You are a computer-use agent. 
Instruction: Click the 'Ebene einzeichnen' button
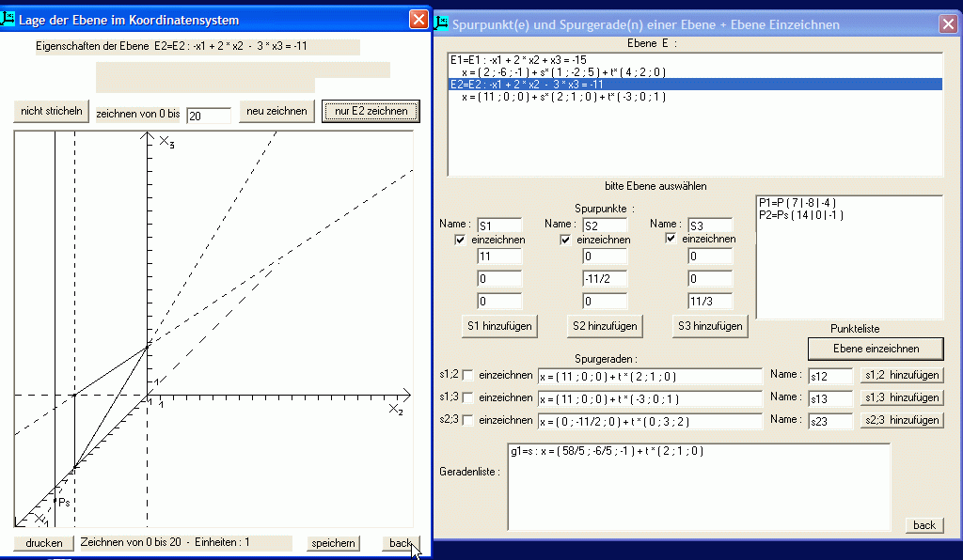coord(875,348)
